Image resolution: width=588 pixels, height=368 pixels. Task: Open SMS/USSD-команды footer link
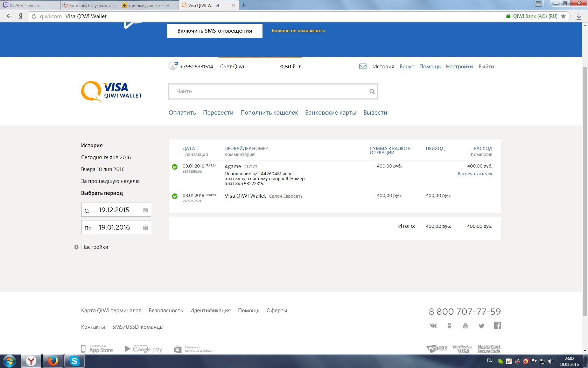tap(138, 327)
